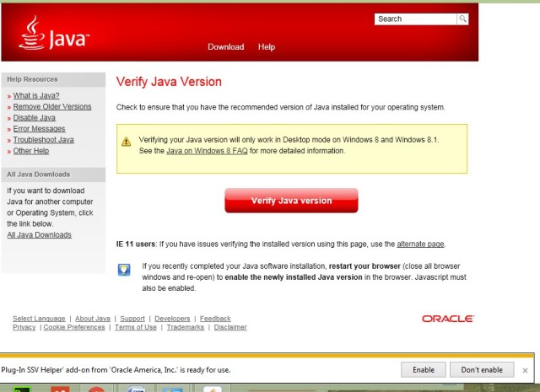Open the Download menu

[x=225, y=47]
